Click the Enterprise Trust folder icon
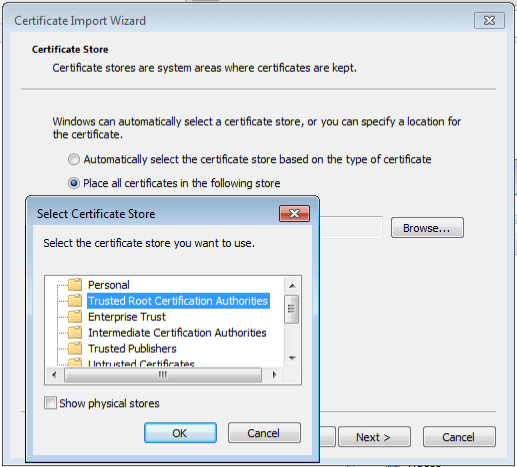The height and width of the screenshot is (467, 517). click(75, 317)
